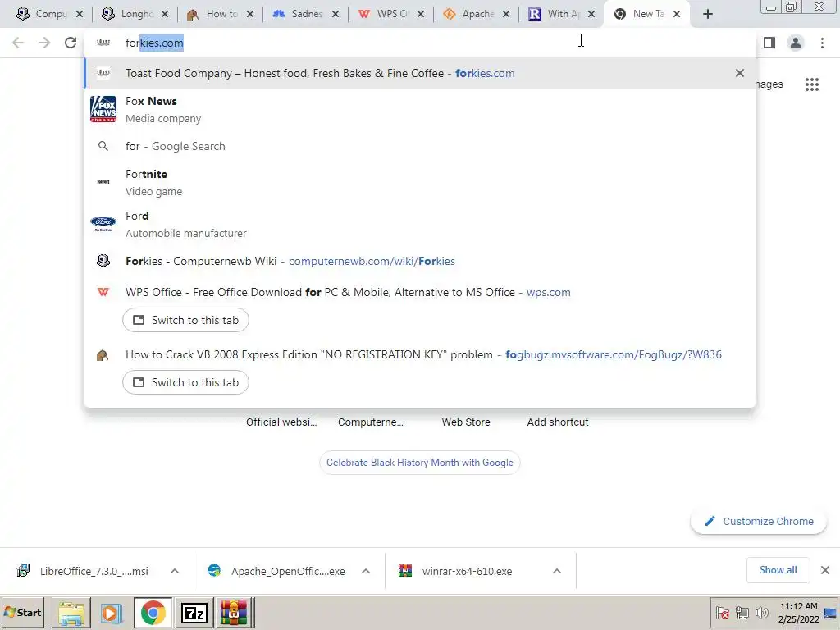Screen dimensions: 840x630
Task: Switch to the WPS Office tab button
Action: tap(185, 320)
